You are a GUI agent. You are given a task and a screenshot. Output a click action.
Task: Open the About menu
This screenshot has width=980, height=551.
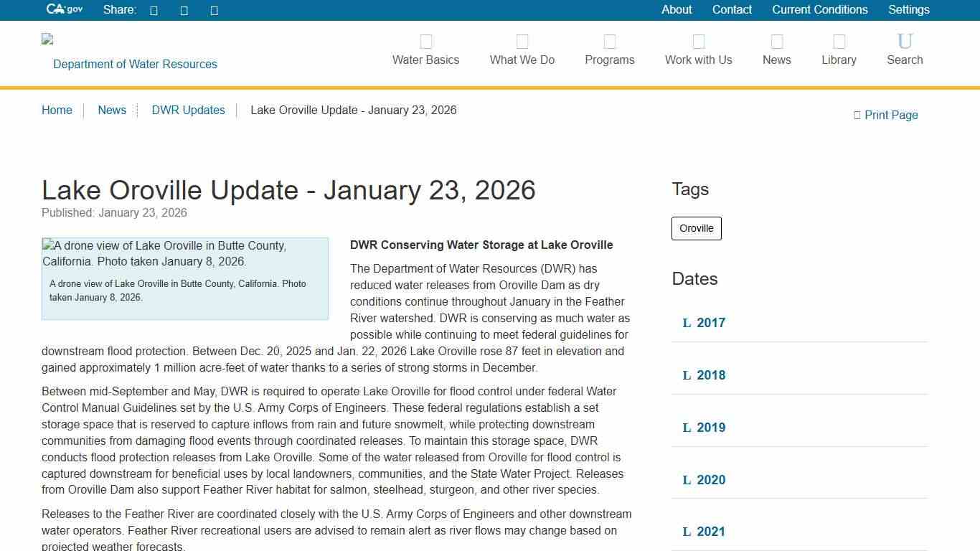[676, 9]
